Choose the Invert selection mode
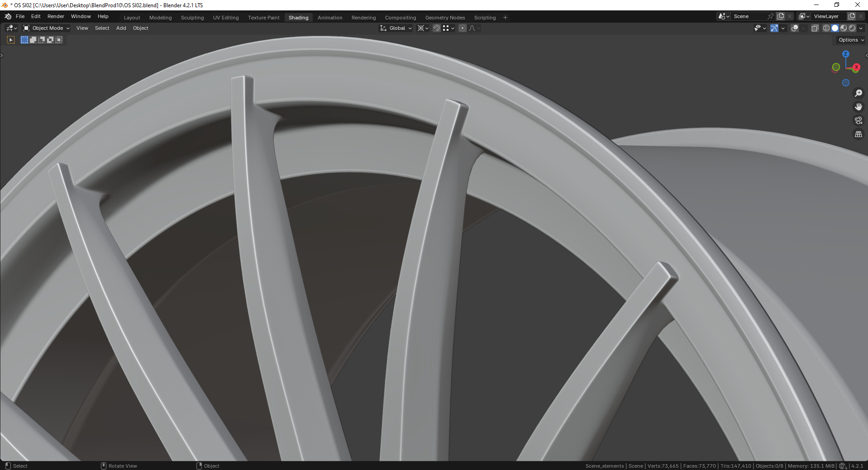 (x=50, y=40)
